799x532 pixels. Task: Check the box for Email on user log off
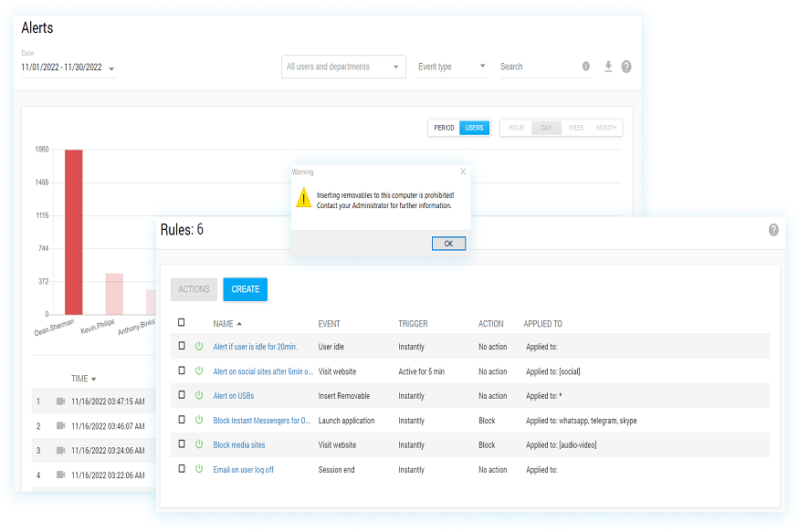pyautogui.click(x=182, y=468)
